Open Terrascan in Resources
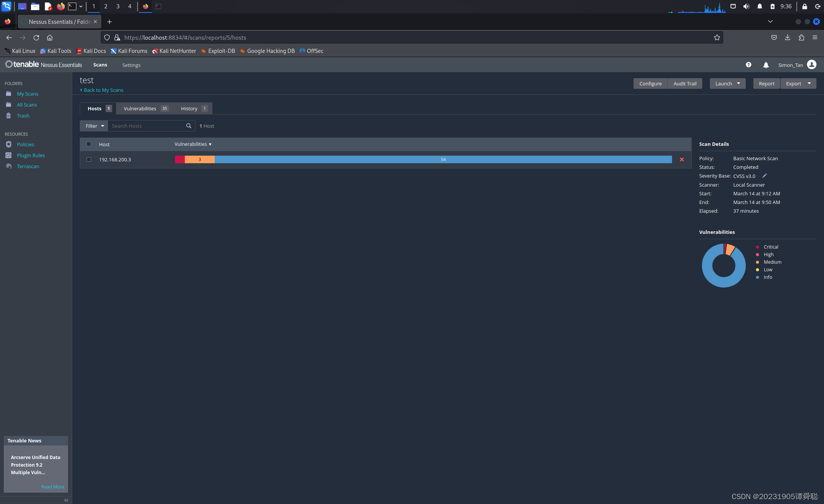 click(28, 166)
